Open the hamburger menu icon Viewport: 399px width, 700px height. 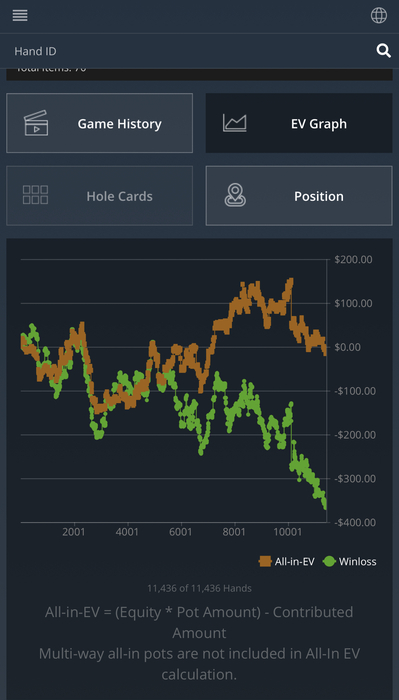pos(20,16)
